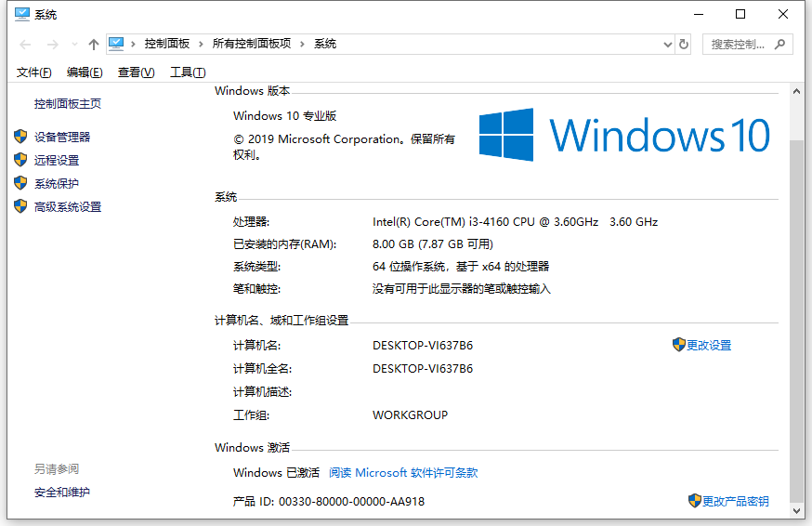This screenshot has height=526, width=812.
Task: Open 安全和维护 link
Action: tap(62, 493)
